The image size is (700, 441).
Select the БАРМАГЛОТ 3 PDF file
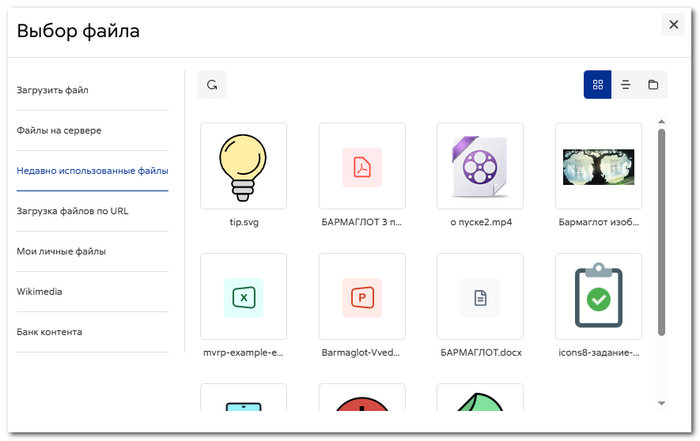pos(362,166)
